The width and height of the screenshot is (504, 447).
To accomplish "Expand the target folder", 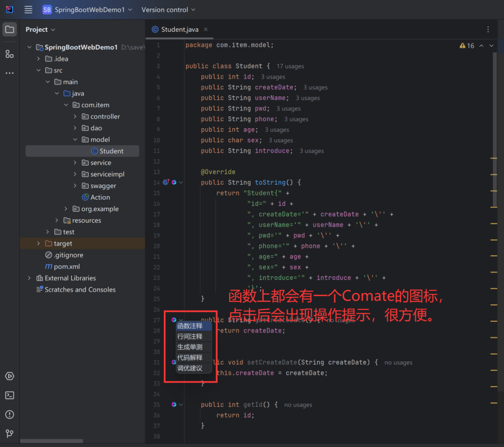I will [38, 244].
